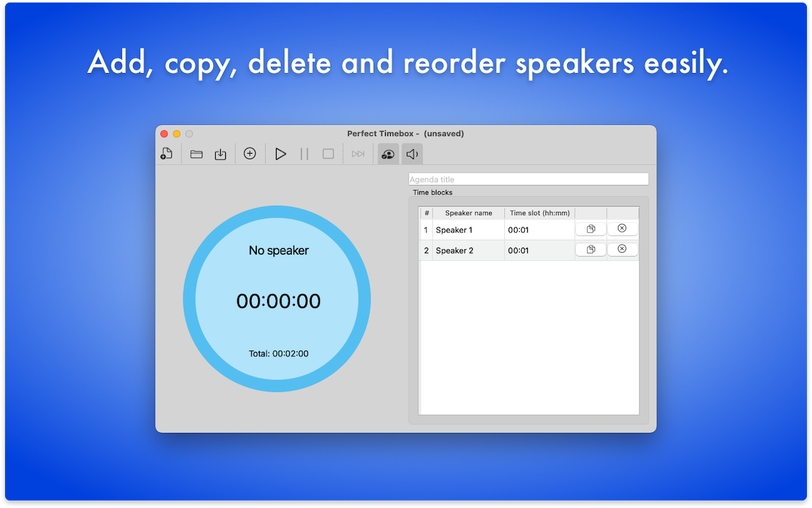Viewport: 812px width, 508px height.
Task: Toggle the speaker check mode button
Action: [x=388, y=154]
